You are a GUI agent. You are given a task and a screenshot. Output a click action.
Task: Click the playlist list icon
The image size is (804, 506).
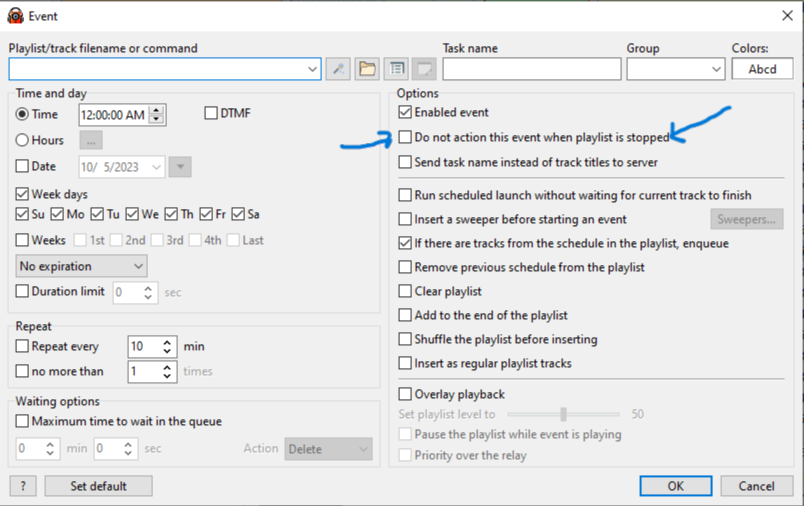click(396, 69)
